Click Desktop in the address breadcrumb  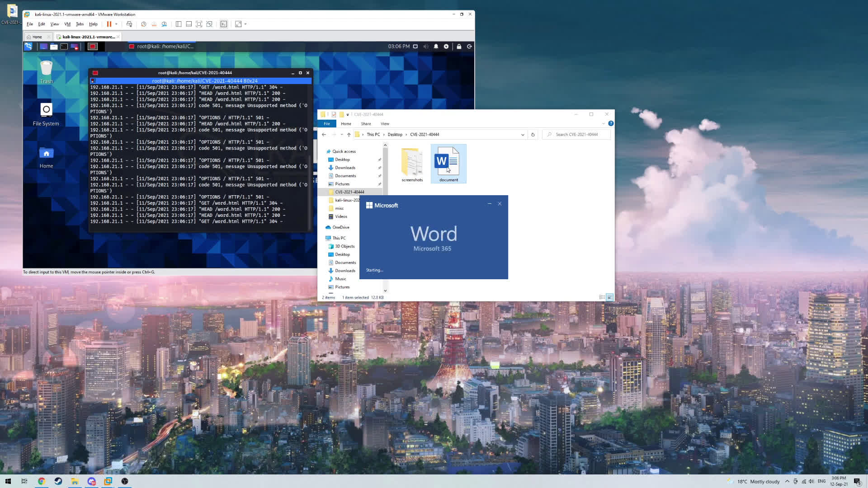tap(395, 135)
